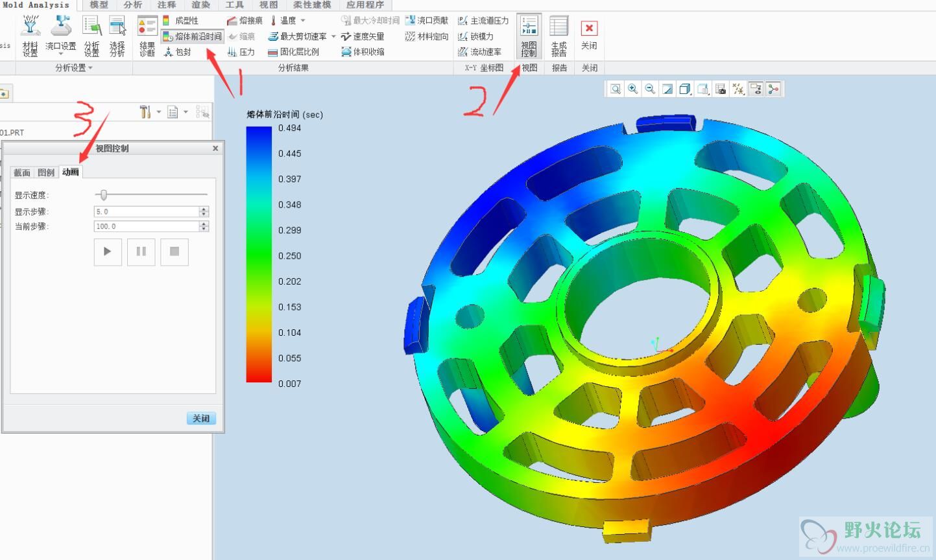Switch to the 渲染 ribbon tab

pos(200,5)
